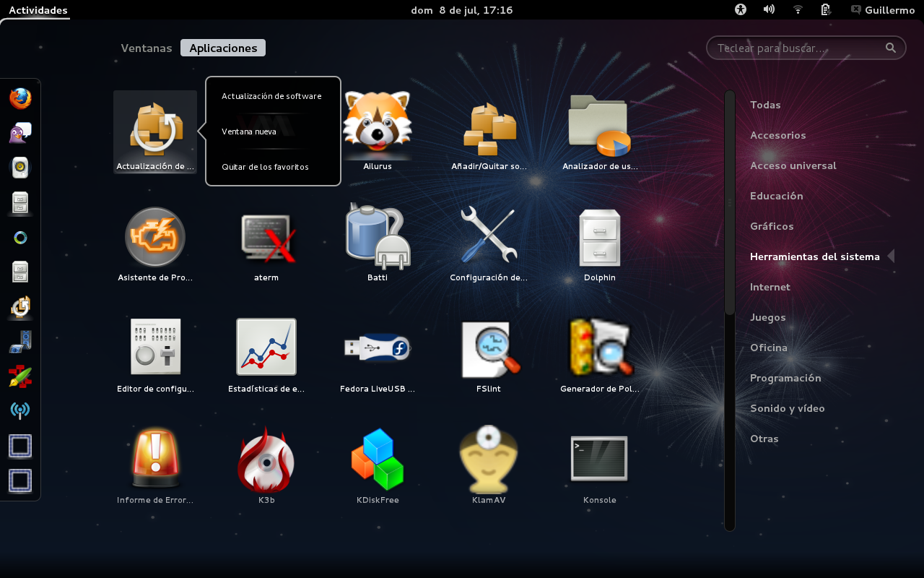924x578 pixels.
Task: Filter by Programación category
Action: point(785,378)
